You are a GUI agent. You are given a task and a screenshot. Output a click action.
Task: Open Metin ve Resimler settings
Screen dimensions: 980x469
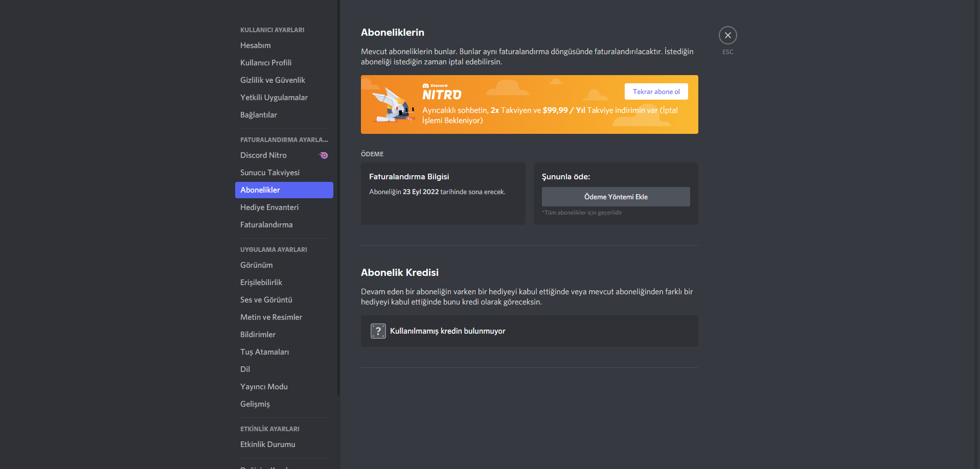284,317
